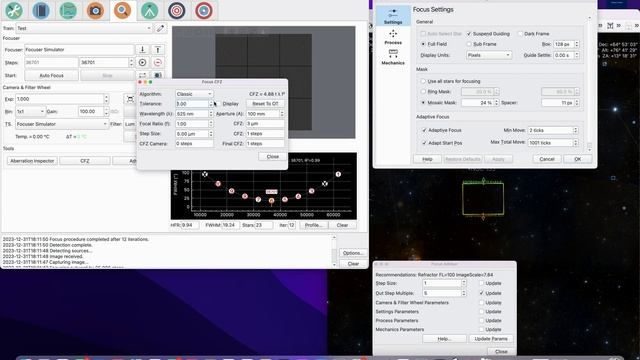This screenshot has height=360, width=640.
Task: Open Display Units dropdown set to Pixels
Action: 489,55
